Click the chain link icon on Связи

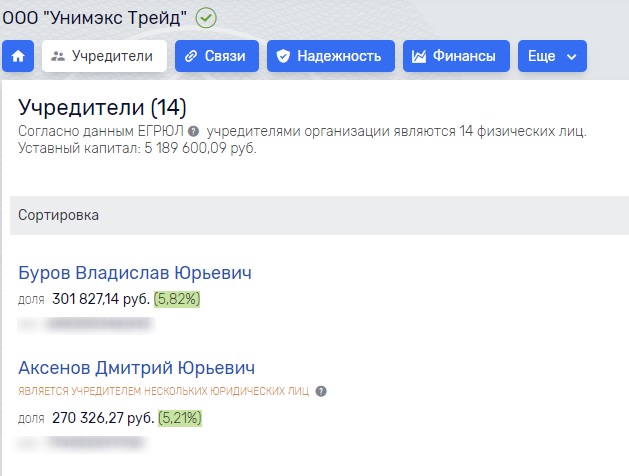[191, 56]
